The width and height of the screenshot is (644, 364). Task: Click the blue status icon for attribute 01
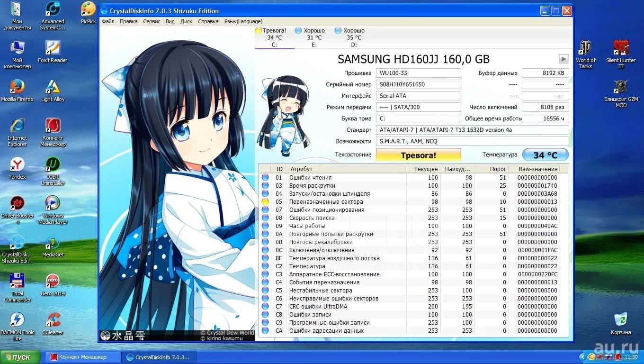click(x=265, y=178)
